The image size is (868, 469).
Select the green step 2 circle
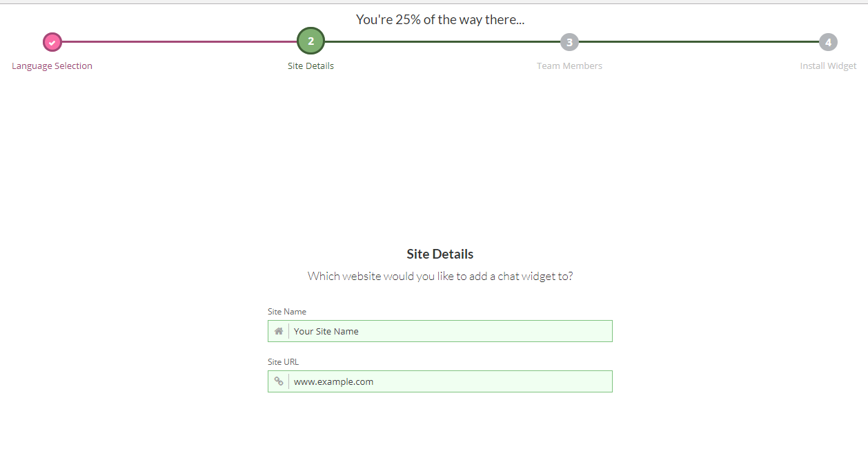click(310, 41)
